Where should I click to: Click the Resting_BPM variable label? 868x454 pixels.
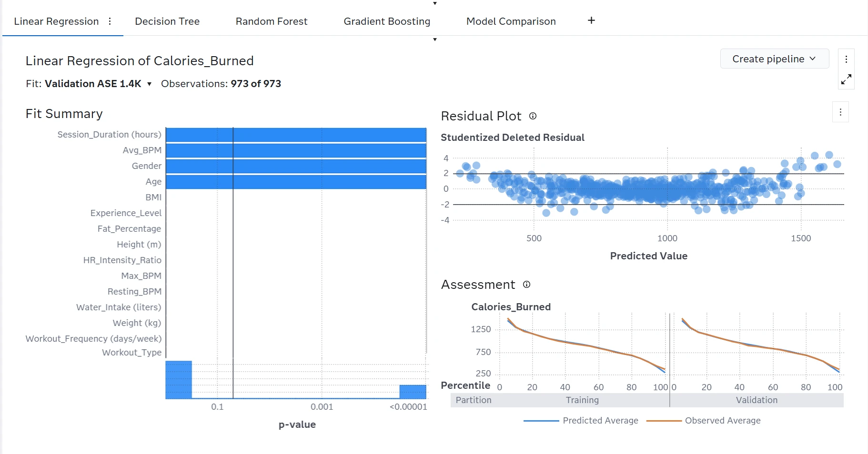coord(134,292)
